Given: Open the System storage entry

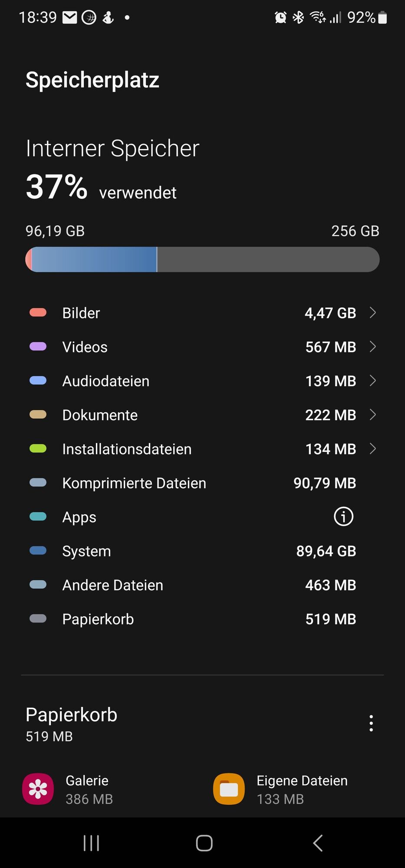Looking at the screenshot, I should point(202,551).
